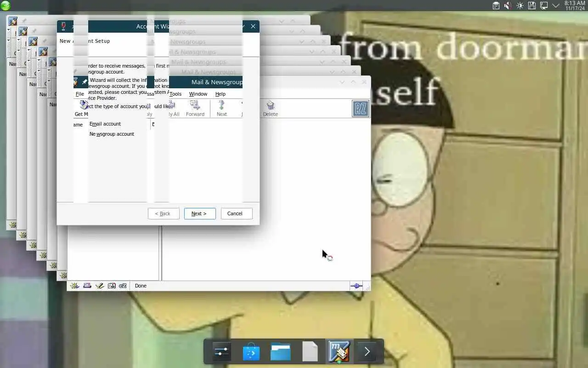Click the display/monitor tray icon
This screenshot has height=368, width=588.
544,6
